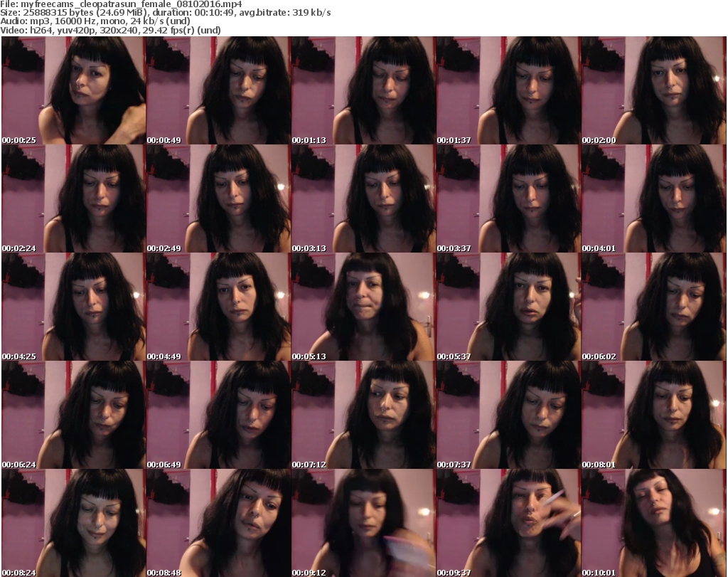
Task: Pick the frame stamped 00:04:49
Action: 218,307
